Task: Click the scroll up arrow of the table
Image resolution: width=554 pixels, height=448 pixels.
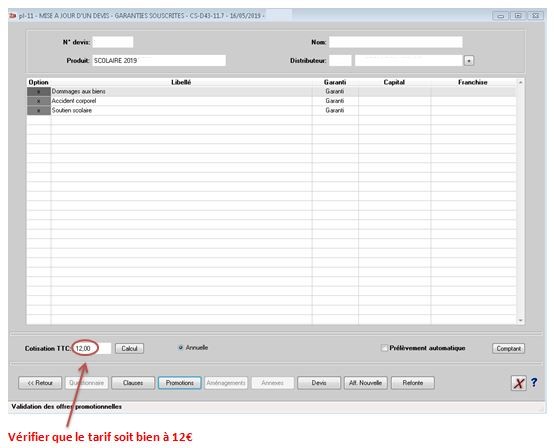Action: click(x=520, y=82)
